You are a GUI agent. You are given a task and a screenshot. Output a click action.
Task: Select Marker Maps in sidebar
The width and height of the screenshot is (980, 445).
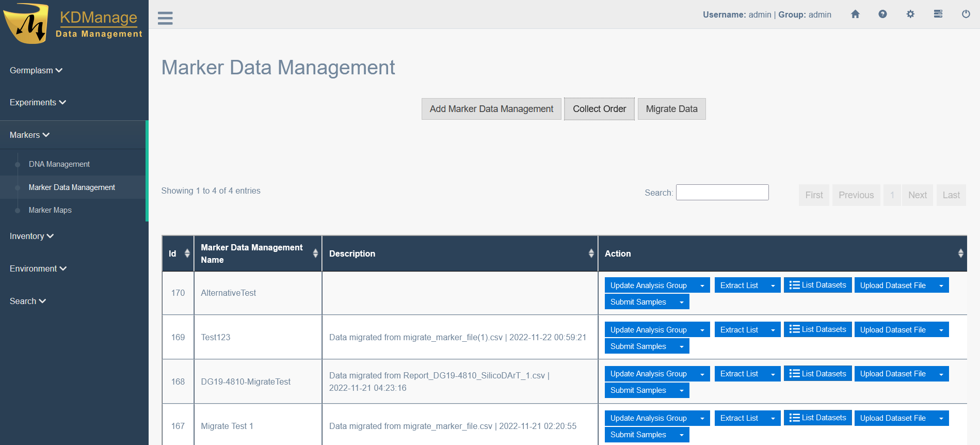click(50, 210)
